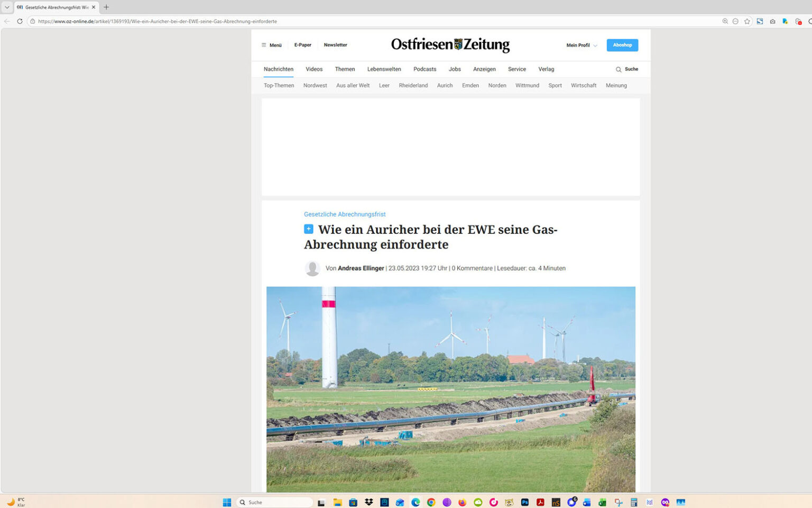Viewport: 812px width, 508px height.
Task: Toggle the favorites star in the address bar
Action: 747,21
